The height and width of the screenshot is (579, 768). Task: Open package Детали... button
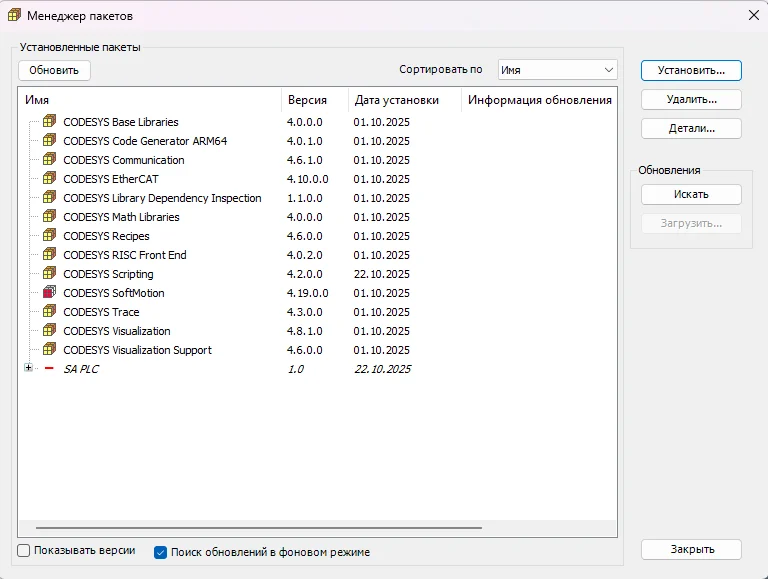coord(691,128)
